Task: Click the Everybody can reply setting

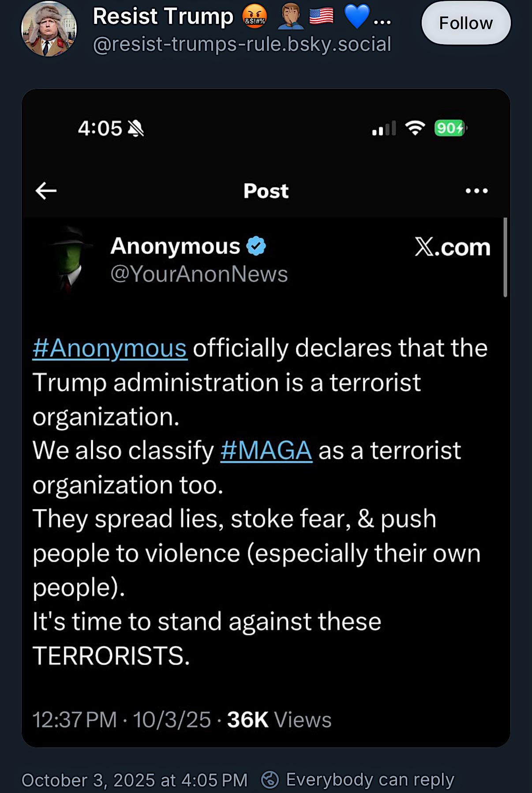Action: (370, 780)
